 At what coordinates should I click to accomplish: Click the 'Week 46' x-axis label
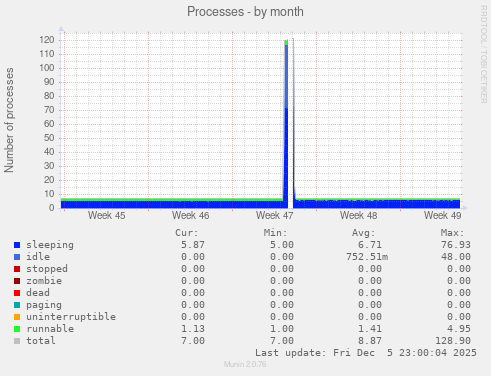click(191, 216)
